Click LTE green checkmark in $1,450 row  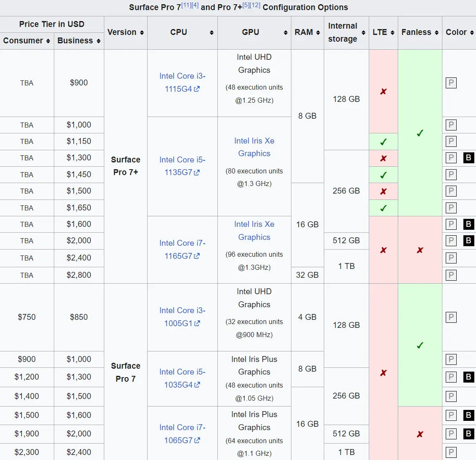point(383,175)
